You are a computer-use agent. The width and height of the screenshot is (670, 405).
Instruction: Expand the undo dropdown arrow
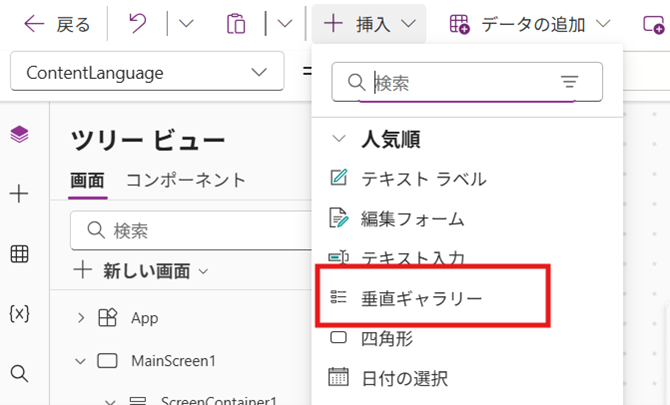tap(186, 23)
